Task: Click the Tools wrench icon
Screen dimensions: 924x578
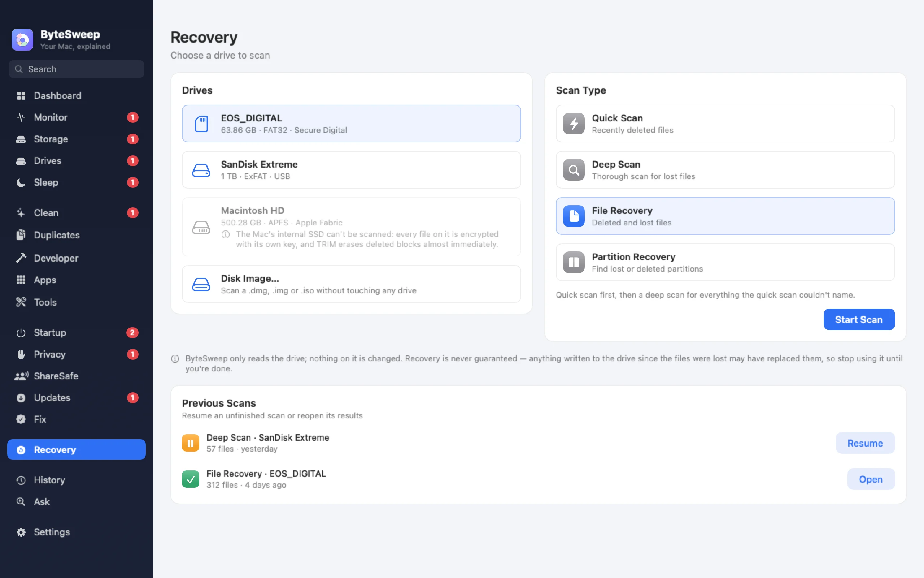Action: click(x=21, y=302)
